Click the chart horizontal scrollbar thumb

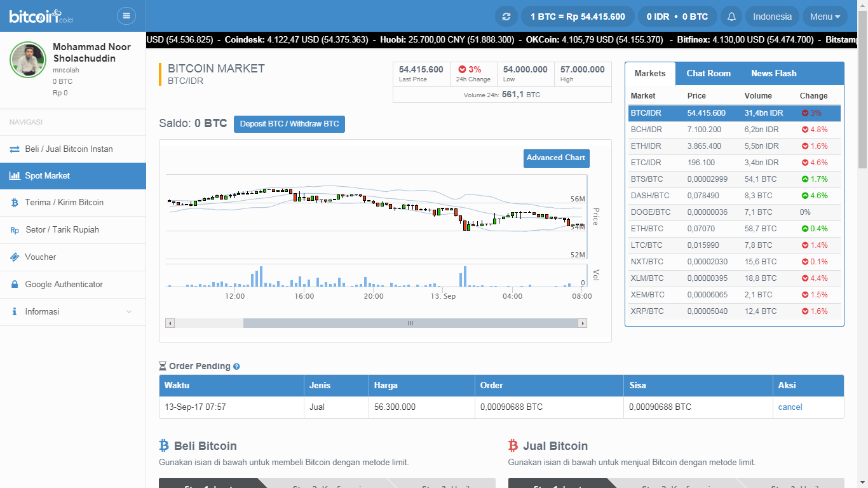(x=410, y=323)
